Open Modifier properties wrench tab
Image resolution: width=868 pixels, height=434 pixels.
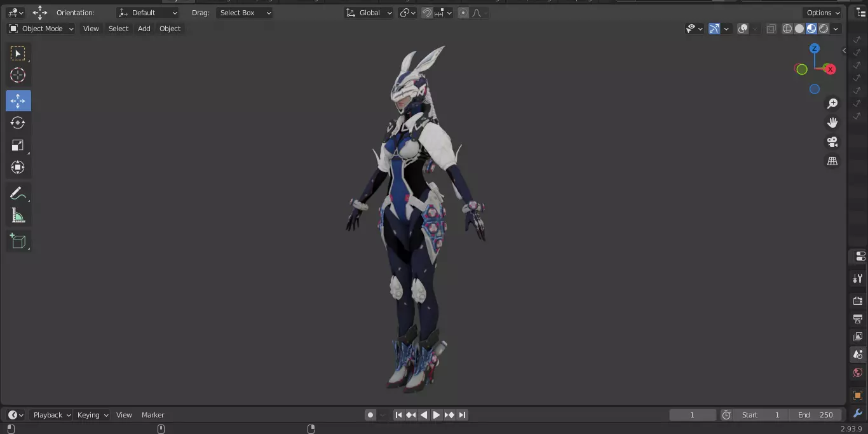click(x=858, y=413)
